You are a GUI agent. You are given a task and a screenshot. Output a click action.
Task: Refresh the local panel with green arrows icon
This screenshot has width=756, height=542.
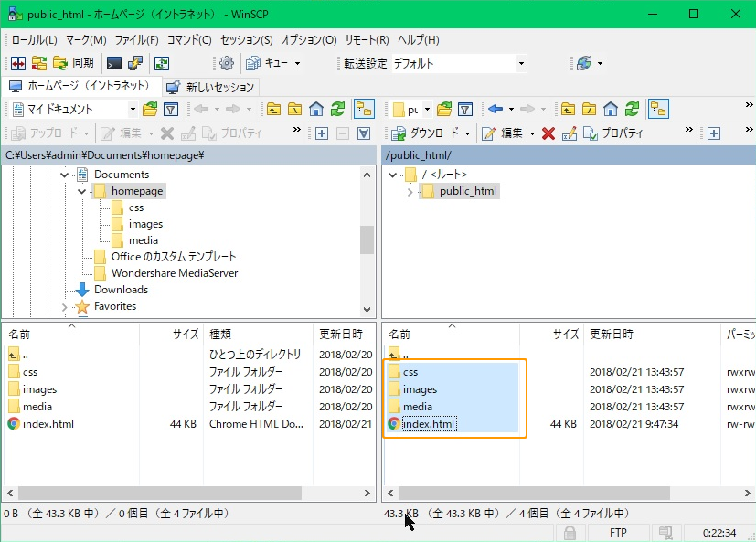pos(337,110)
